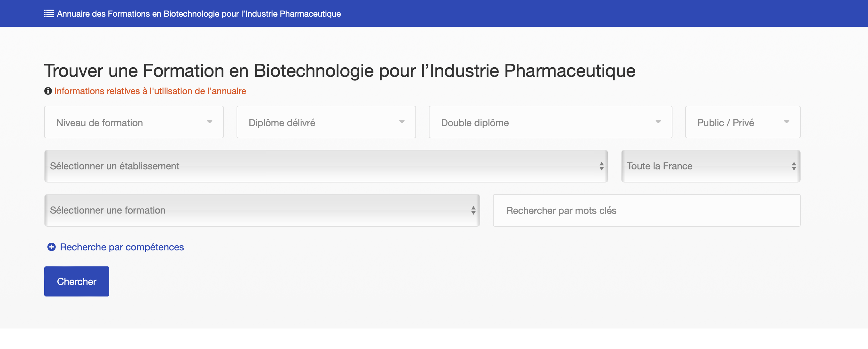Click the info circle icon
Image resolution: width=868 pixels, height=349 pixels.
[48, 91]
